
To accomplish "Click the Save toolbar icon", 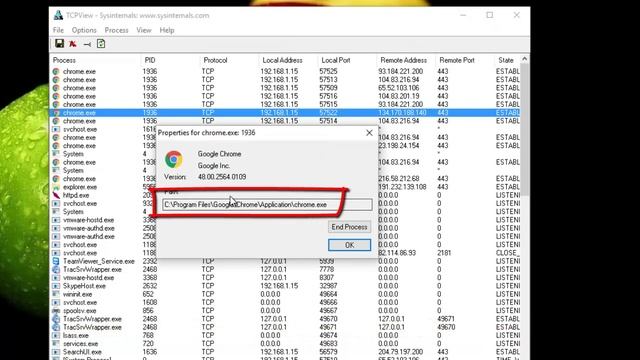I will [x=60, y=44].
